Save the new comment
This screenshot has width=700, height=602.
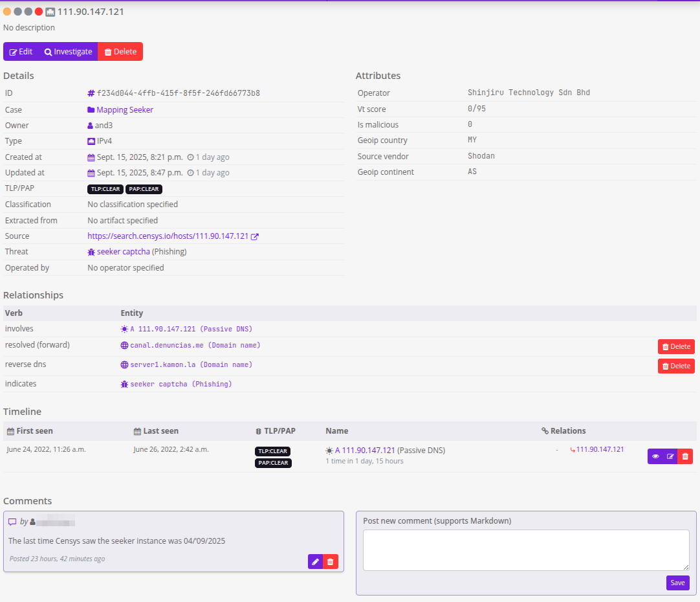[x=677, y=583]
